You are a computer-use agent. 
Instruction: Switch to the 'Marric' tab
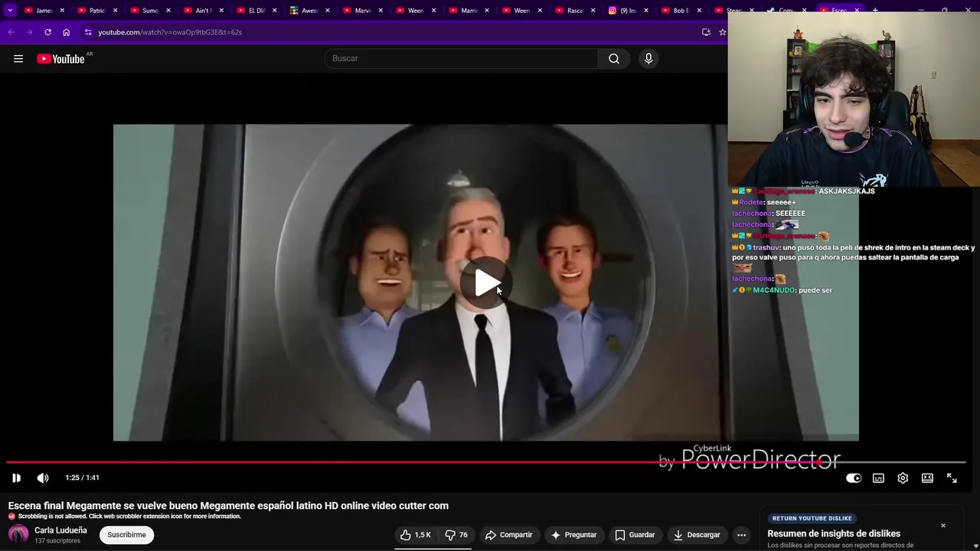coord(469,11)
